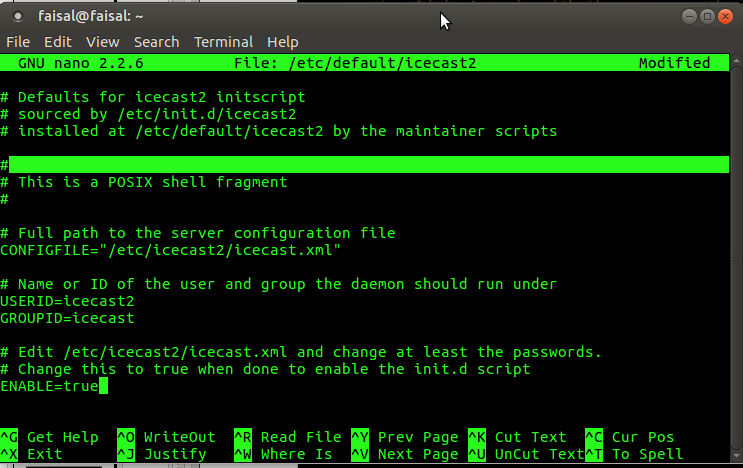
Task: Close the faisal@faisal terminal window
Action: pyautogui.click(x=726, y=16)
